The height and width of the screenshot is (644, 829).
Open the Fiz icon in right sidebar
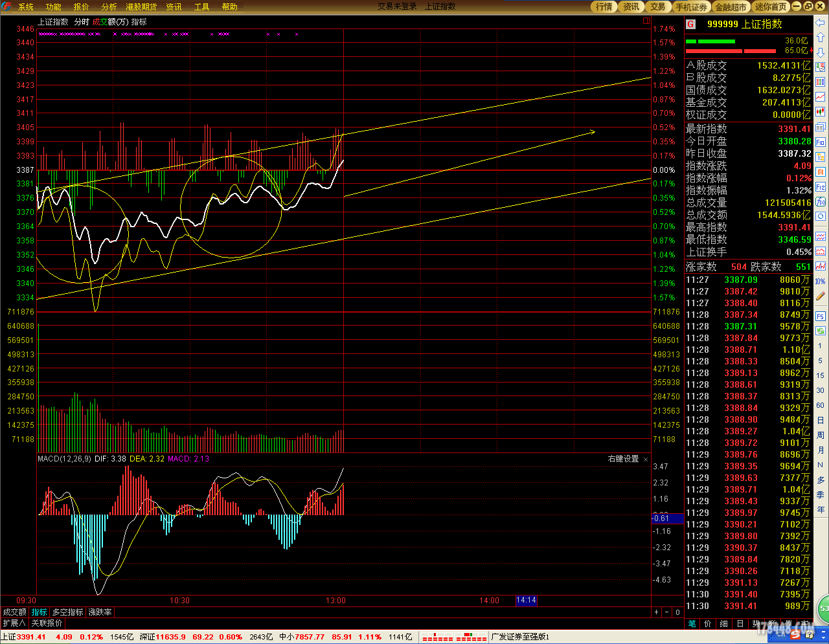pos(821,187)
